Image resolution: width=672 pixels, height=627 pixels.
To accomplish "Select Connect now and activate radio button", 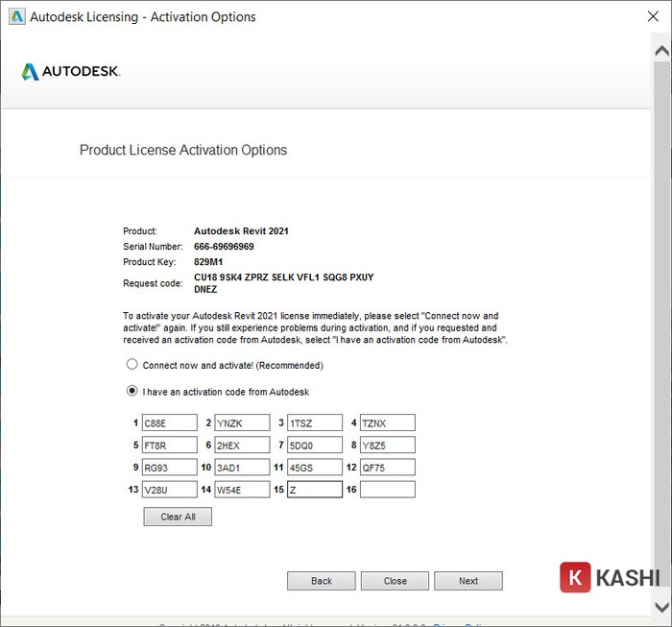I will click(x=132, y=365).
